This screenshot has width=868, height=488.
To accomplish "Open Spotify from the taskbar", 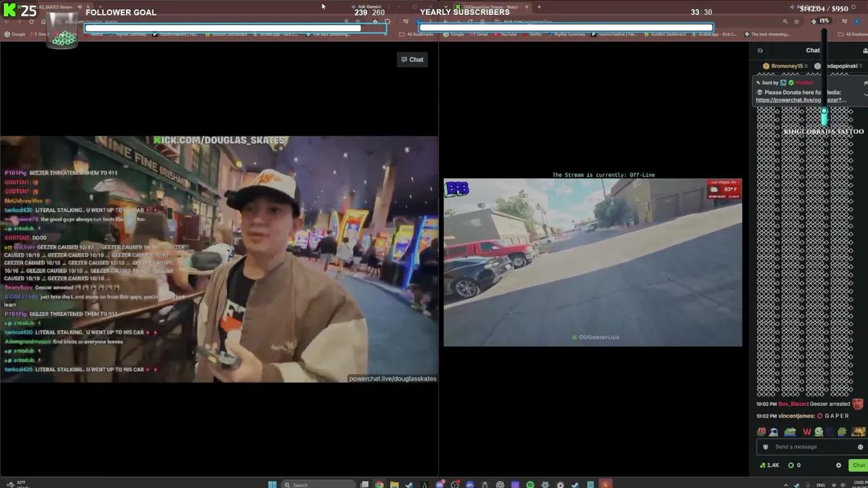I will (530, 485).
